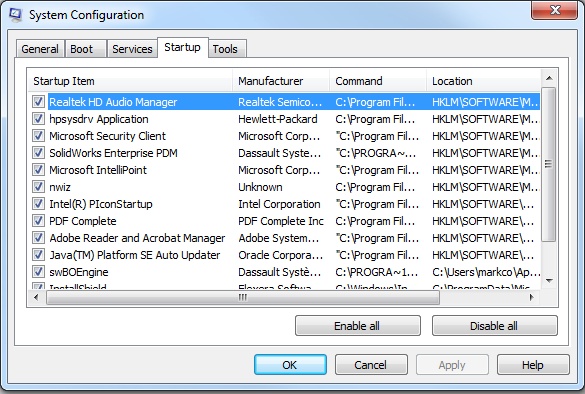Viewport: 585px width, 394px height.
Task: Close the System Configuration window
Action: tap(555, 10)
